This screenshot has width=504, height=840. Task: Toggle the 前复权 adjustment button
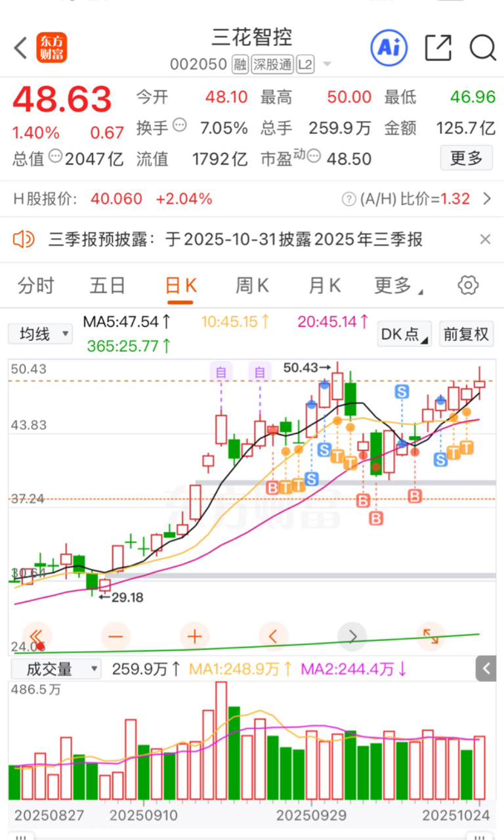tap(467, 334)
